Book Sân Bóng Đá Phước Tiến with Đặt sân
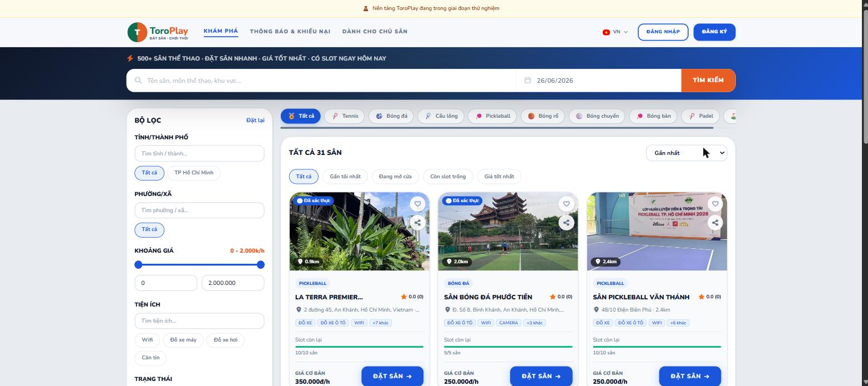The height and width of the screenshot is (386, 868). pyautogui.click(x=541, y=376)
